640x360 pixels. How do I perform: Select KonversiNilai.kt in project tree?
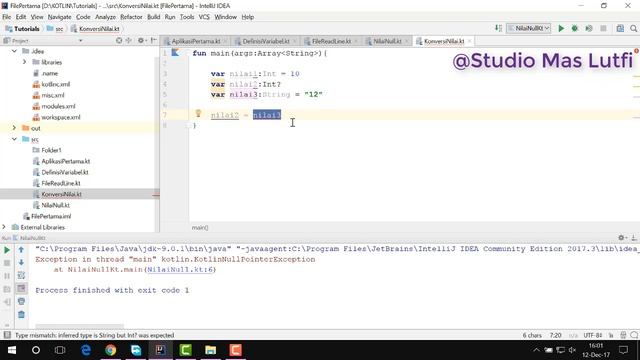61,194
